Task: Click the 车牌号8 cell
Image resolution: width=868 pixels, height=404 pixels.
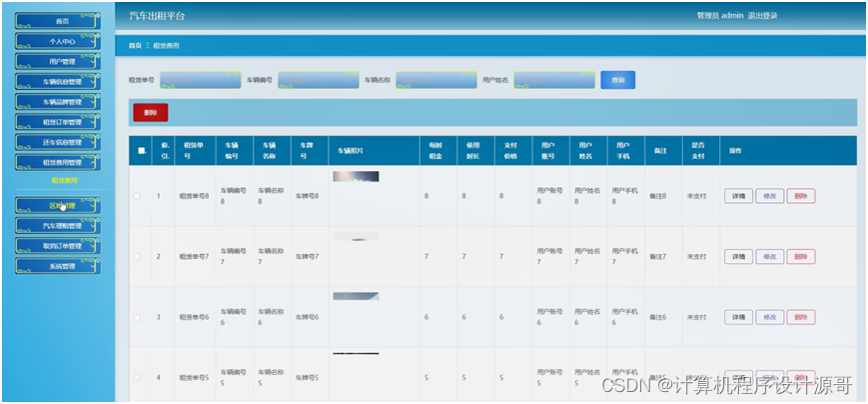Action: click(308, 196)
